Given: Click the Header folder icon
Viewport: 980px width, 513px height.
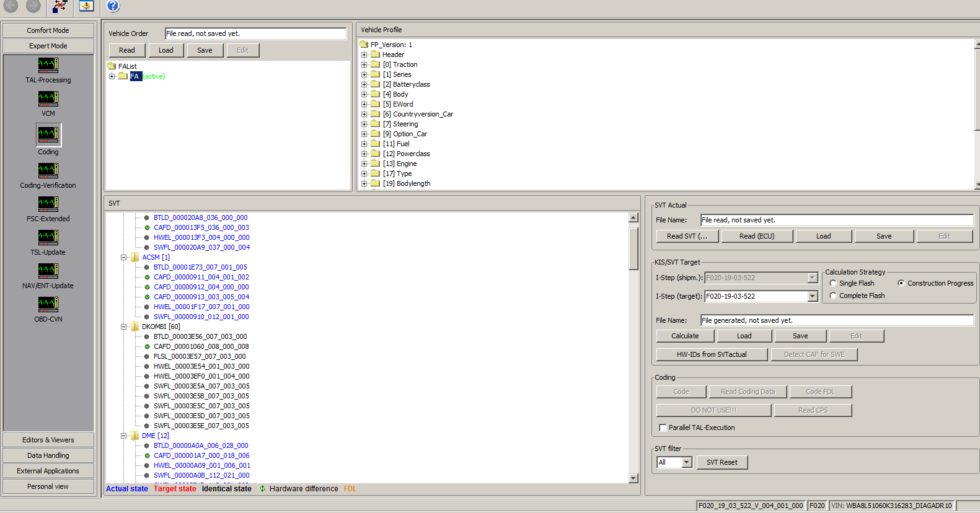Looking at the screenshot, I should [375, 54].
